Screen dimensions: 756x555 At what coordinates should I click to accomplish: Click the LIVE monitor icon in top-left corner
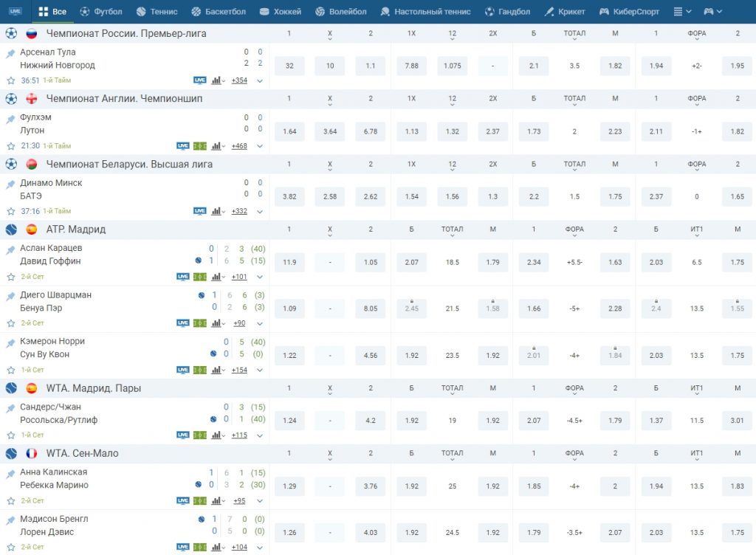coord(16,11)
